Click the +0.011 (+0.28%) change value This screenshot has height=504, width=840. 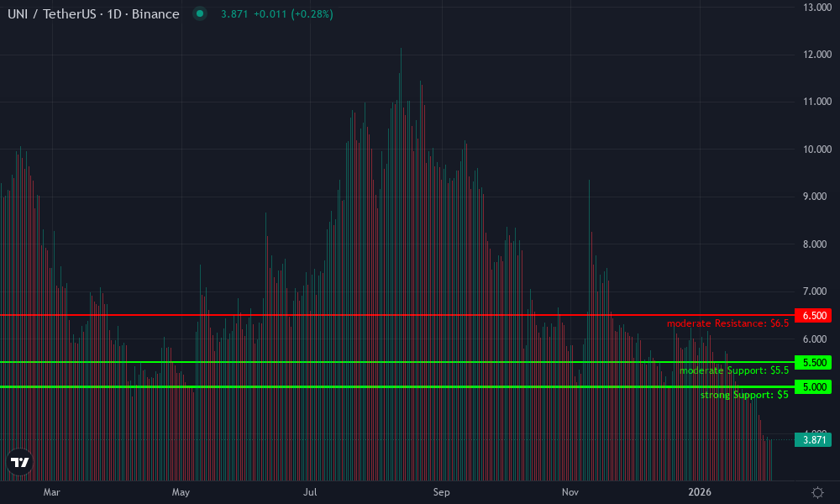[x=293, y=14]
